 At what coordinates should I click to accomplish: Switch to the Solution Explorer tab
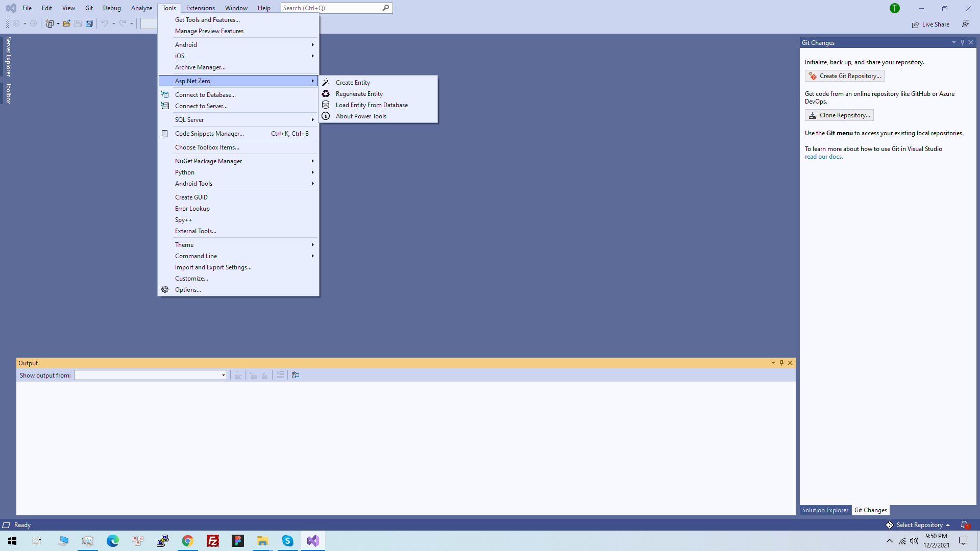click(825, 510)
